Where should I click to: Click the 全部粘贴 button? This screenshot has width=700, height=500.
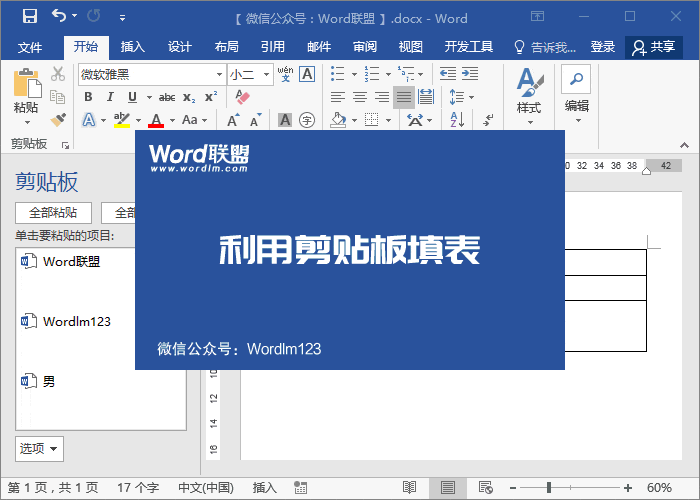tap(54, 213)
